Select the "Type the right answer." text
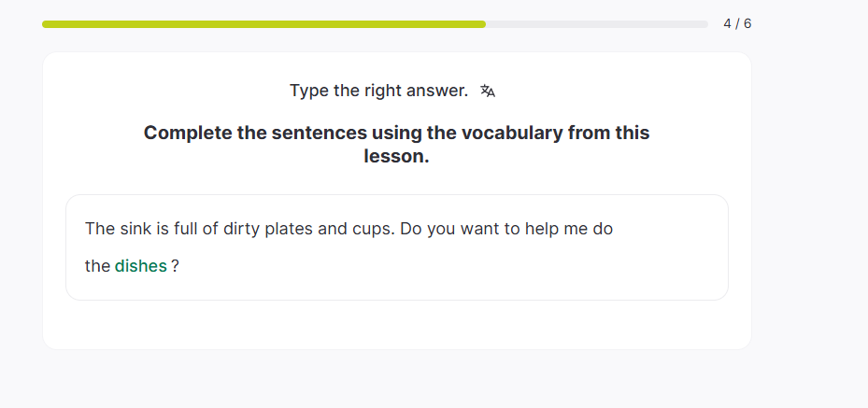Image resolution: width=868 pixels, height=408 pixels. 378,91
